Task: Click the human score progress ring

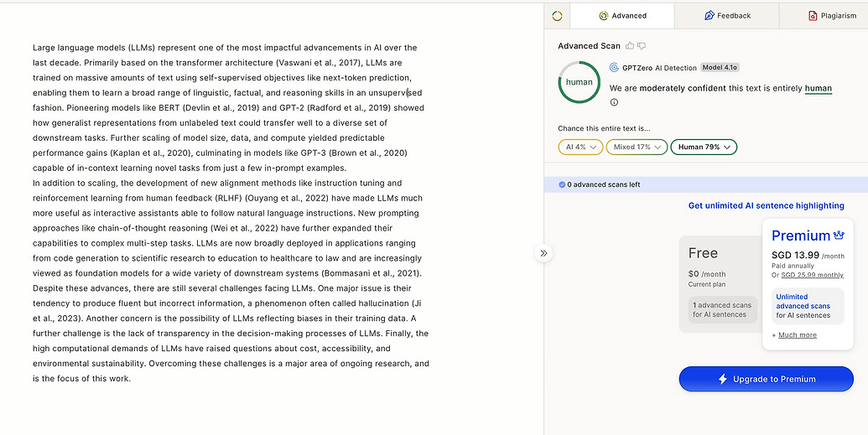Action: (x=579, y=82)
